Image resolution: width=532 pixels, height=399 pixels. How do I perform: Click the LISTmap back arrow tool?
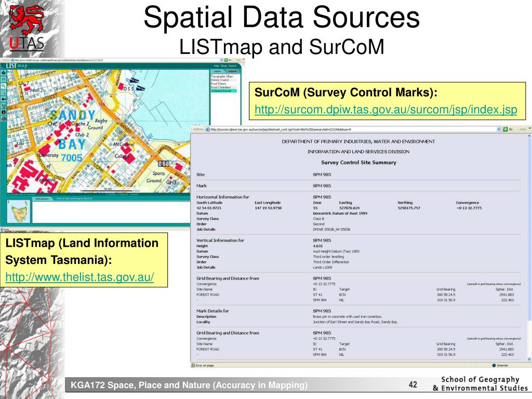(4, 99)
